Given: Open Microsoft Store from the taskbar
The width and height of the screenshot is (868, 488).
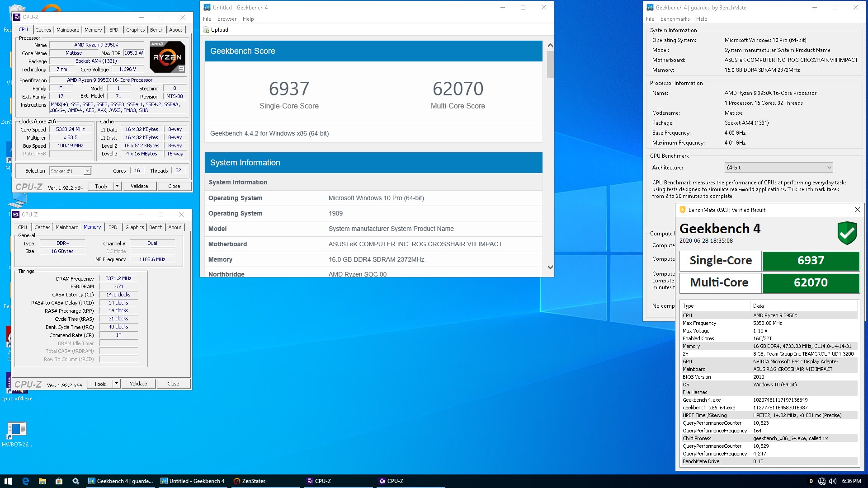Looking at the screenshot, I should tap(59, 481).
